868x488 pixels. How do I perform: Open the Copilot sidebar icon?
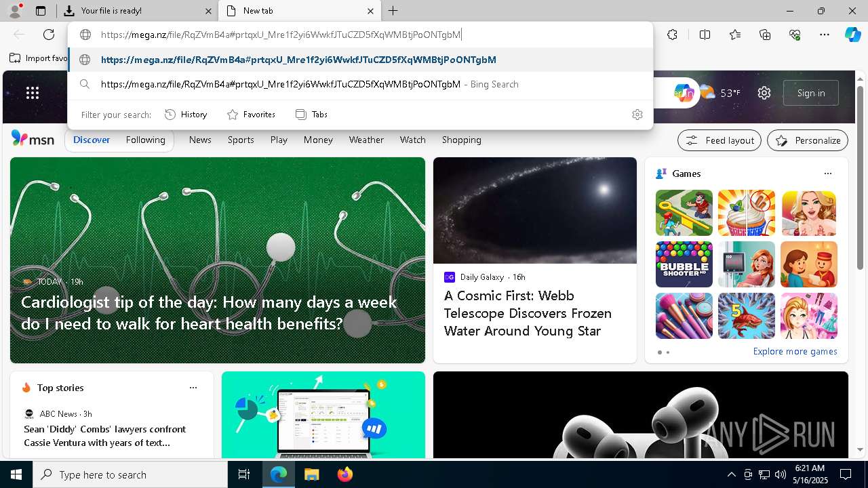852,35
